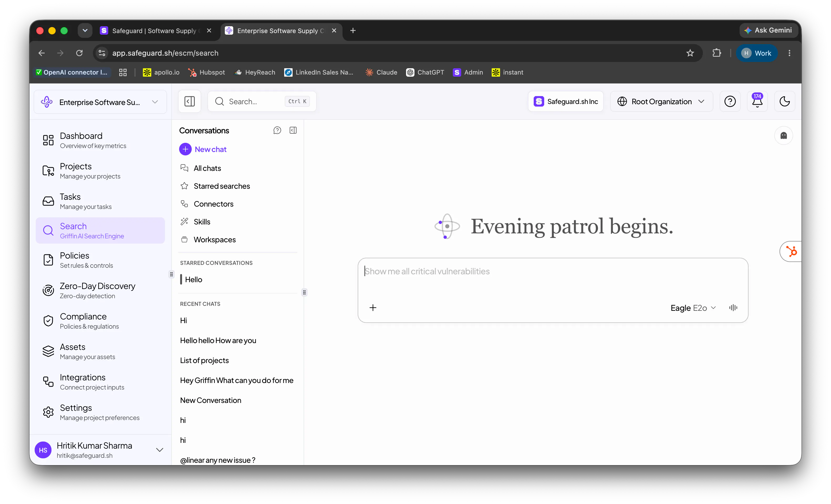This screenshot has height=504, width=831.
Task: Bookmark this page star icon
Action: pyautogui.click(x=690, y=53)
